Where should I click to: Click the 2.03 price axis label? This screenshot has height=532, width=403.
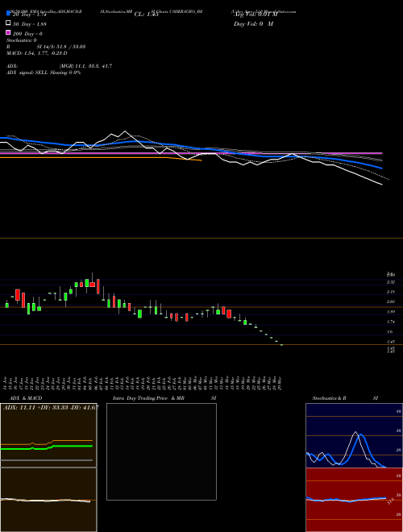390,301
